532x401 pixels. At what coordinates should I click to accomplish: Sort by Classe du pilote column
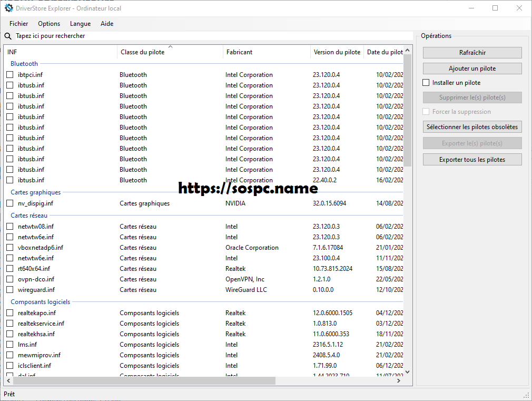tap(142, 52)
